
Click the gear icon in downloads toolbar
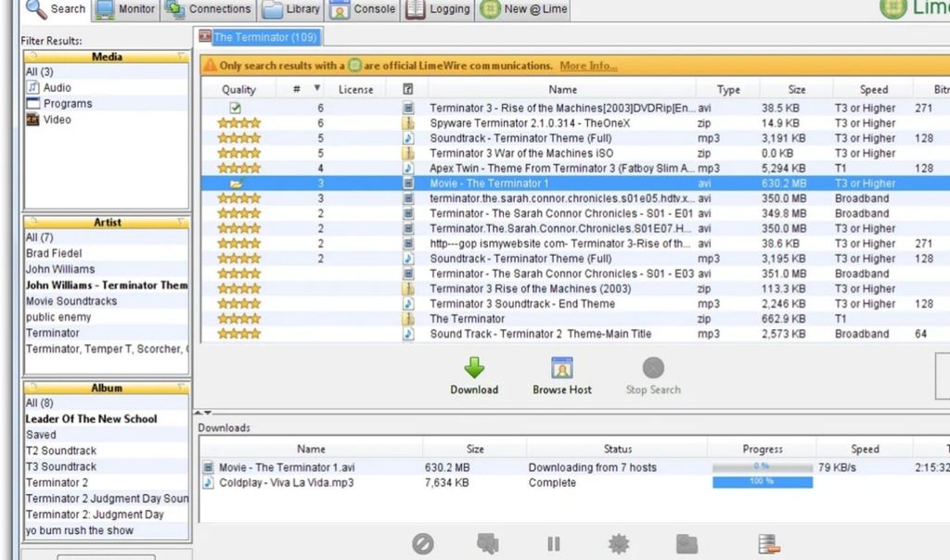click(618, 544)
